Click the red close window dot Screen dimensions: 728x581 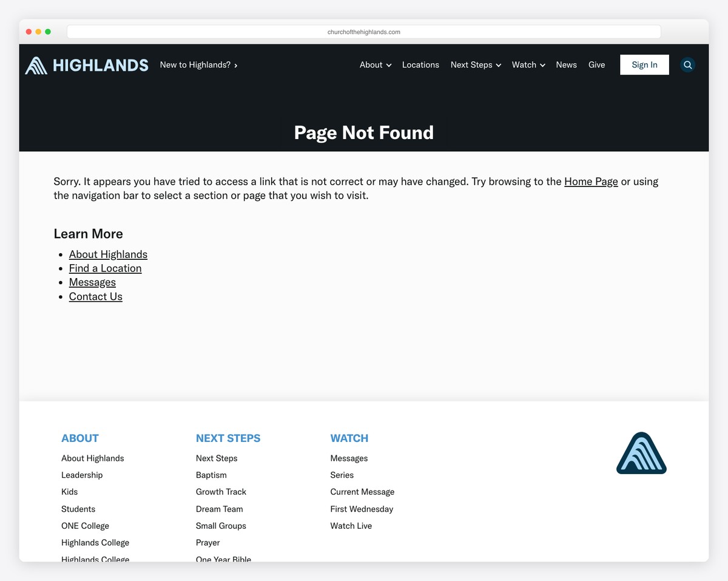pyautogui.click(x=29, y=32)
